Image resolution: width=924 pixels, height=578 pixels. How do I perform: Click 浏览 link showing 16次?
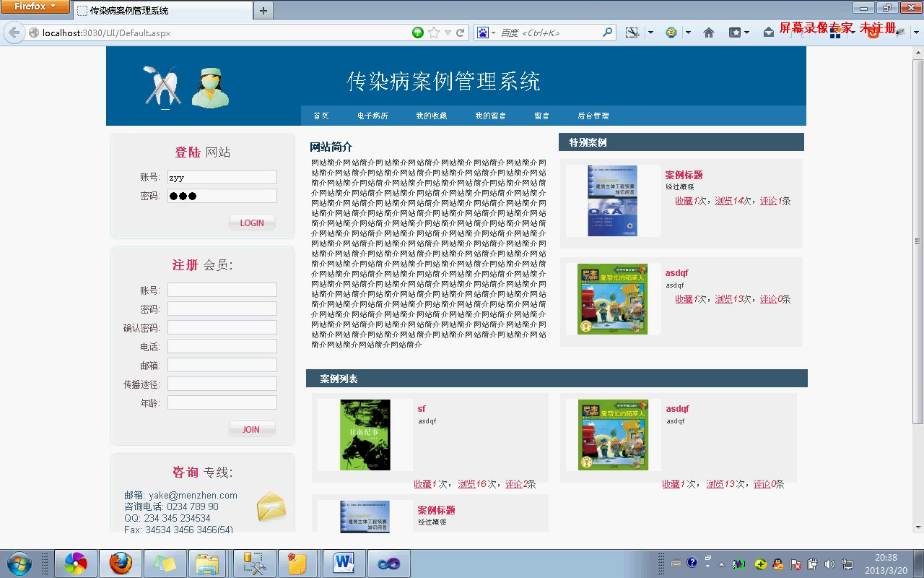(466, 484)
